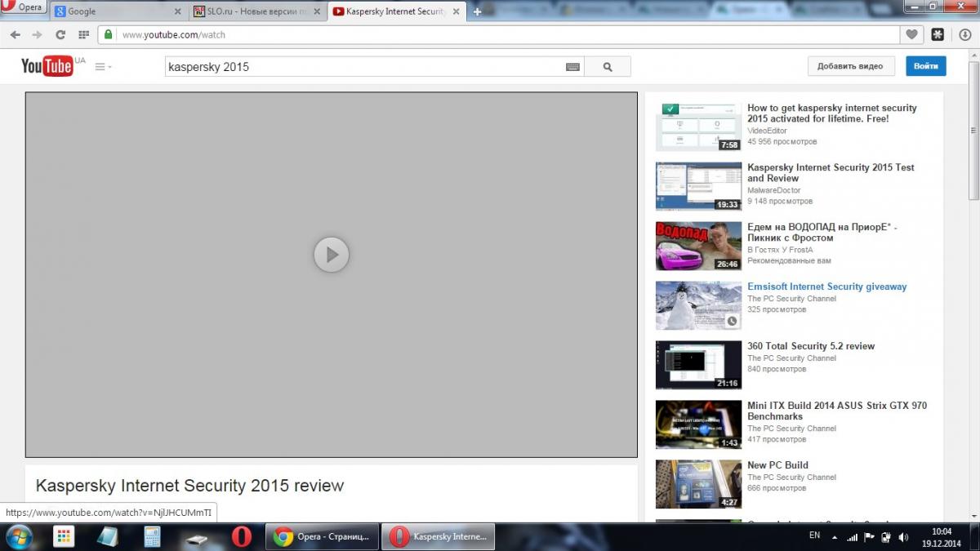Open a new browser tab

pyautogui.click(x=478, y=11)
